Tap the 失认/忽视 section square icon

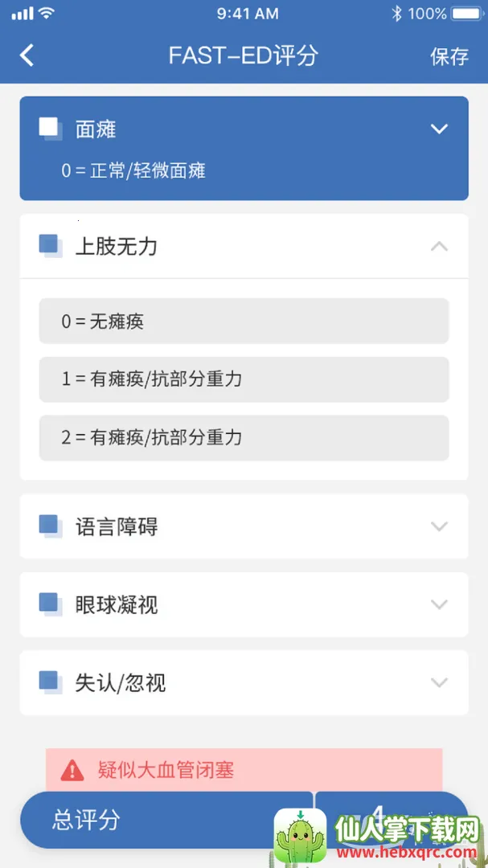point(50,682)
